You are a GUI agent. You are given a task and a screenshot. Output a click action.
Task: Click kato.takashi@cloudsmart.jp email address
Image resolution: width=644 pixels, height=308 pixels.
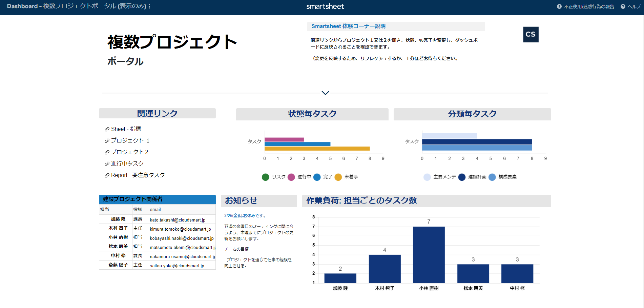click(177, 220)
